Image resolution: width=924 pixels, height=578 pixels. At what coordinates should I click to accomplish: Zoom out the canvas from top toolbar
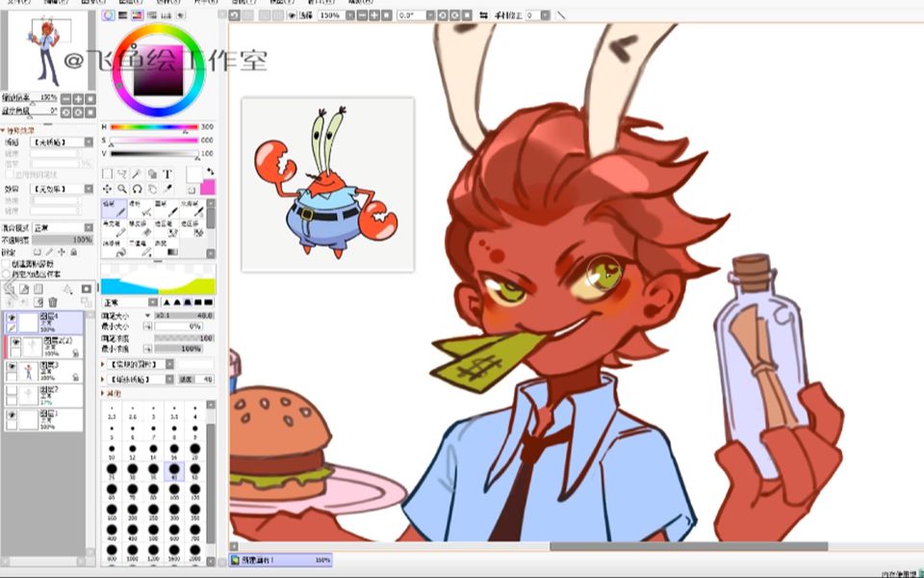pos(362,15)
